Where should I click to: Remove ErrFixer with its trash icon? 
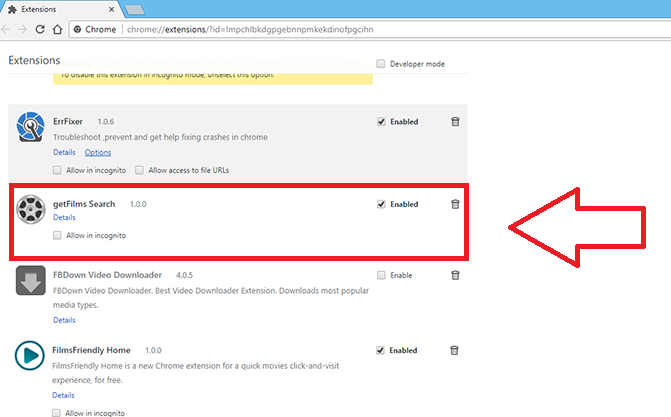[x=455, y=122]
